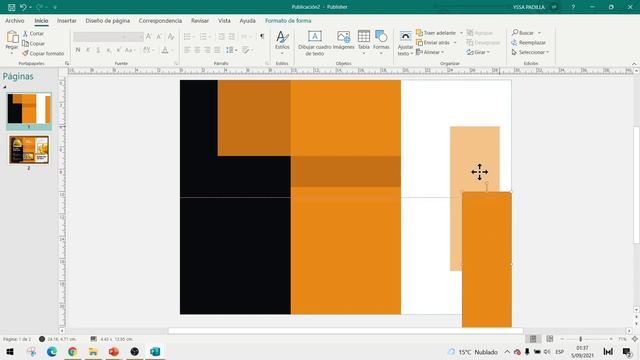This screenshot has width=640, height=360.
Task: Click the 15°C Nublado weather widget
Action: point(473,351)
